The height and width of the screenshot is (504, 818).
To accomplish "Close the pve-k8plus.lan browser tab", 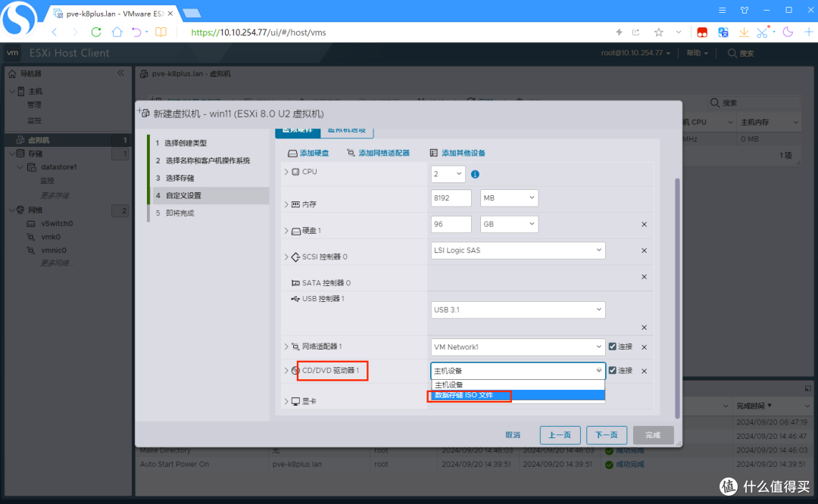I will point(170,14).
